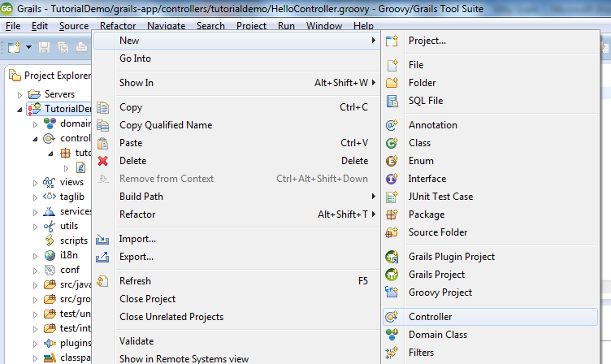611x364 pixels.
Task: Select the scripts folder in tree
Action: 74,240
